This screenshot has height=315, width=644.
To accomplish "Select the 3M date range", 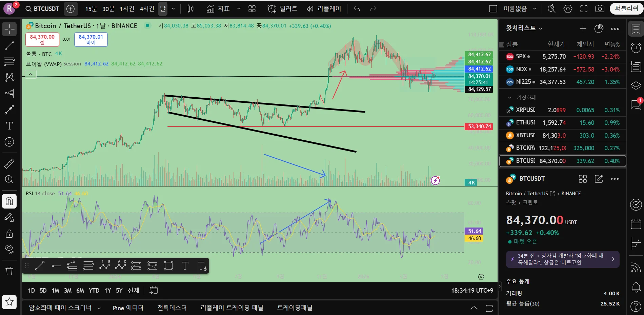I will click(68, 291).
